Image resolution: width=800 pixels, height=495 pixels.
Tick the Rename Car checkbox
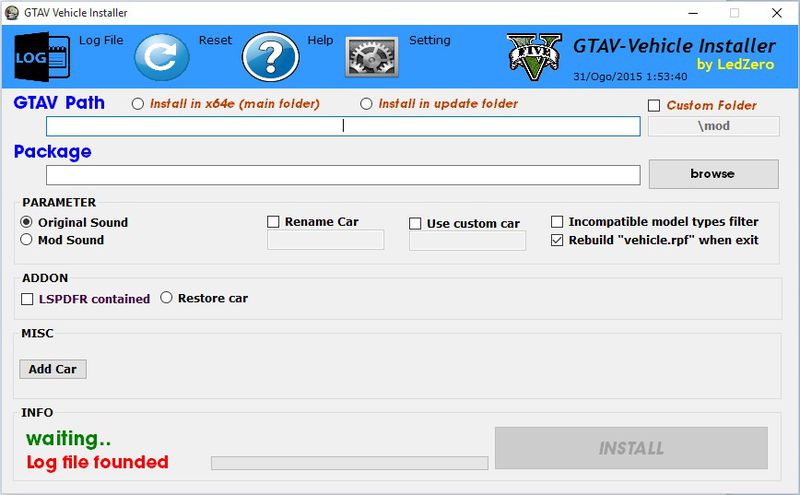pyautogui.click(x=273, y=221)
